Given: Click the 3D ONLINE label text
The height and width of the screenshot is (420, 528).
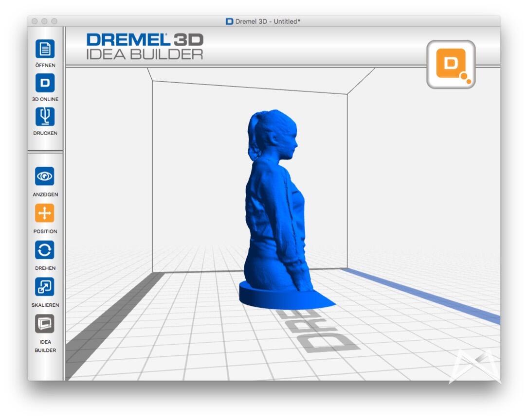Looking at the screenshot, I should point(45,99).
